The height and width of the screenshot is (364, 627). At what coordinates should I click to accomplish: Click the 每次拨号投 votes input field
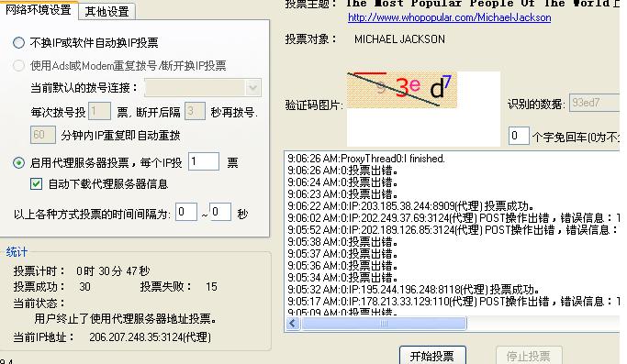pyautogui.click(x=99, y=112)
